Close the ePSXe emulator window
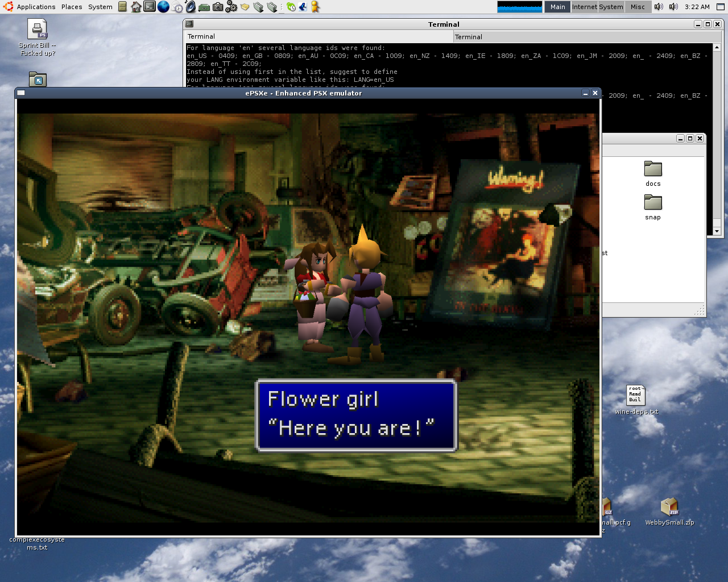 point(595,93)
